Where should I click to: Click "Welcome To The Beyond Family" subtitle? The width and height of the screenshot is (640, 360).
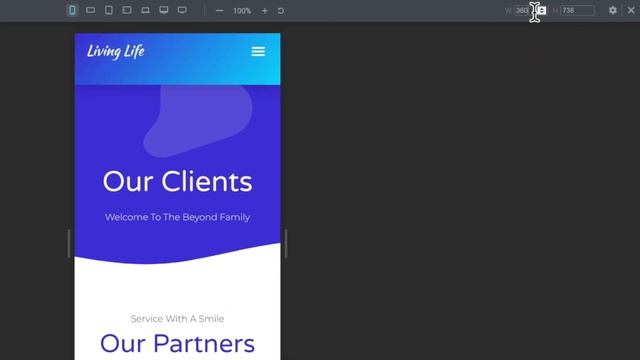coord(178,217)
